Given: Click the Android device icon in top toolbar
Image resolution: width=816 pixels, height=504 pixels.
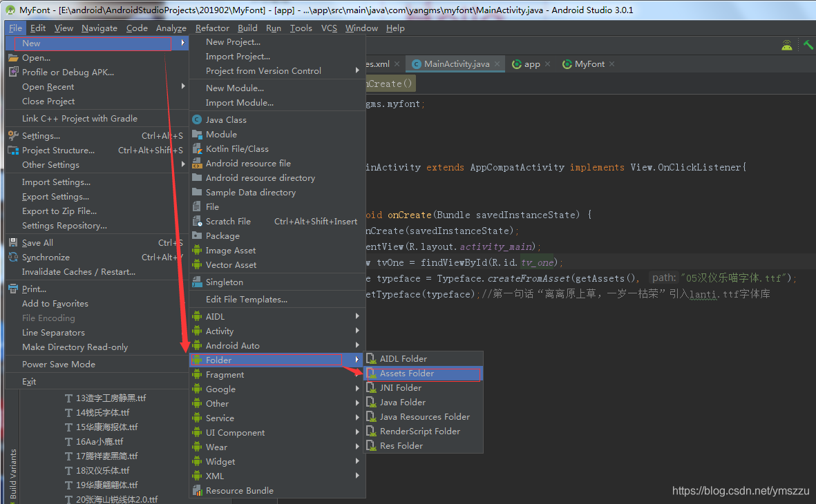Looking at the screenshot, I should 787,46.
